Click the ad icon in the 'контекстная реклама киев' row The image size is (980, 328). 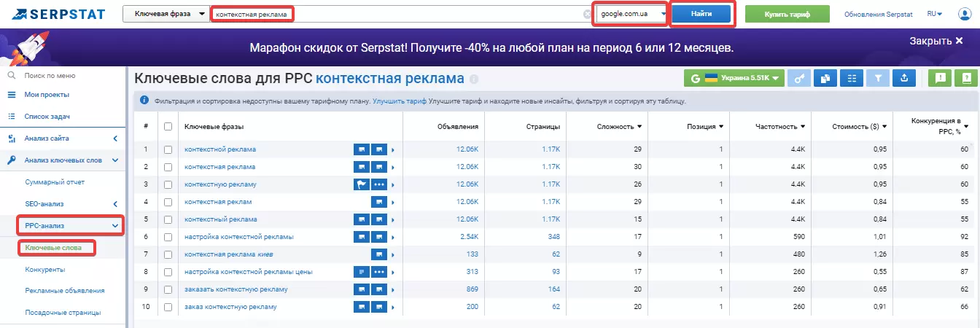[x=379, y=254]
